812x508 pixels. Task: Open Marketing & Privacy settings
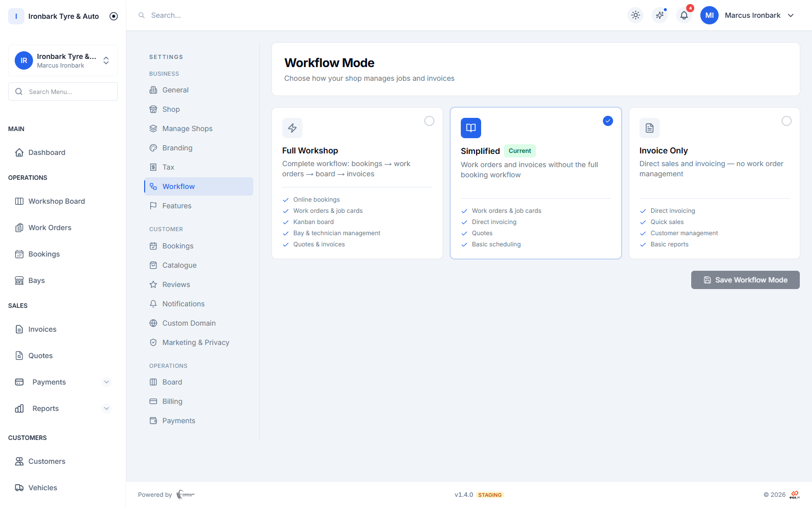coord(198,342)
